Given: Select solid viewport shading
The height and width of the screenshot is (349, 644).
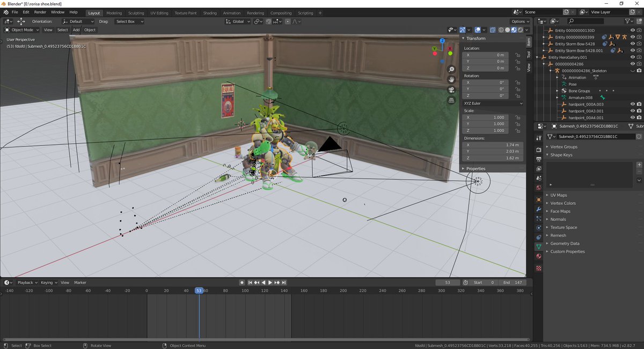Looking at the screenshot, I should coord(508,30).
